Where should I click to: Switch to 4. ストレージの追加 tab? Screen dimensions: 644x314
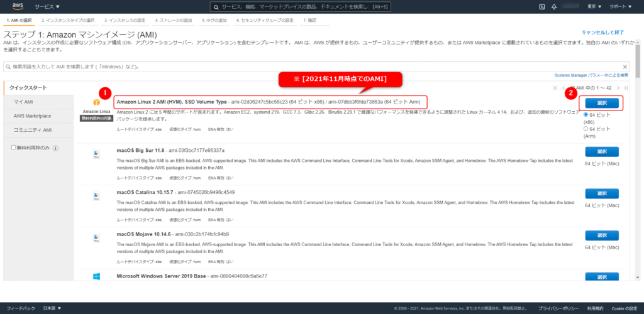pyautogui.click(x=174, y=20)
